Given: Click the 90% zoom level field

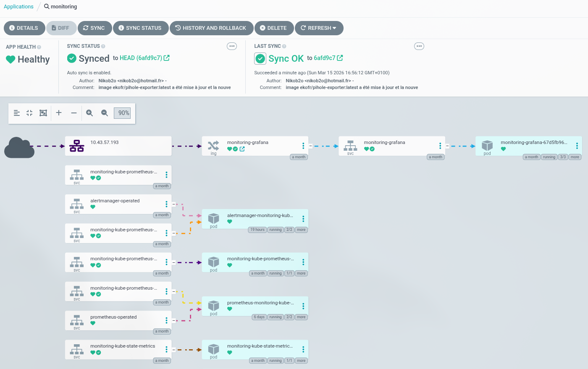Looking at the screenshot, I should [x=123, y=113].
